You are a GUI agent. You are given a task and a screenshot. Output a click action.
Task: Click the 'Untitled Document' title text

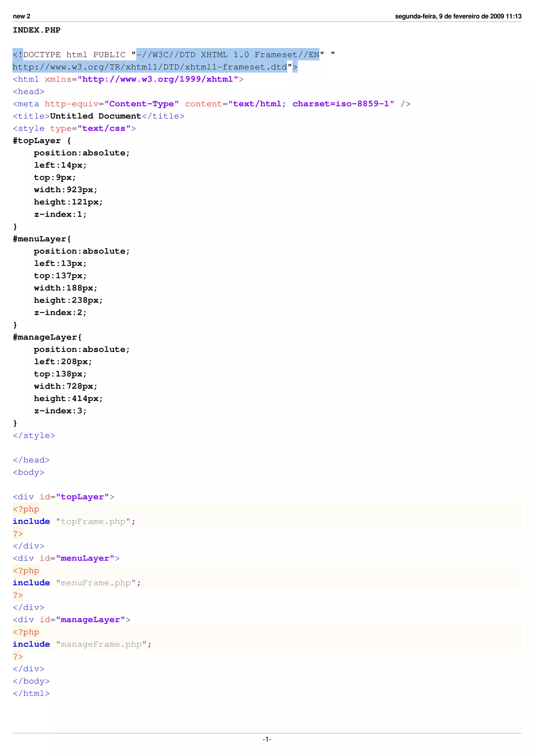pos(95,116)
